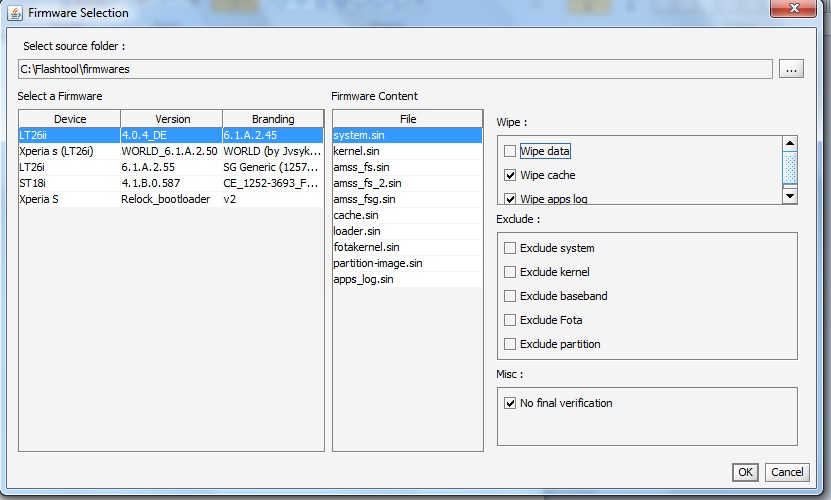Image resolution: width=831 pixels, height=500 pixels.
Task: Open the source folder browse button
Action: click(791, 69)
